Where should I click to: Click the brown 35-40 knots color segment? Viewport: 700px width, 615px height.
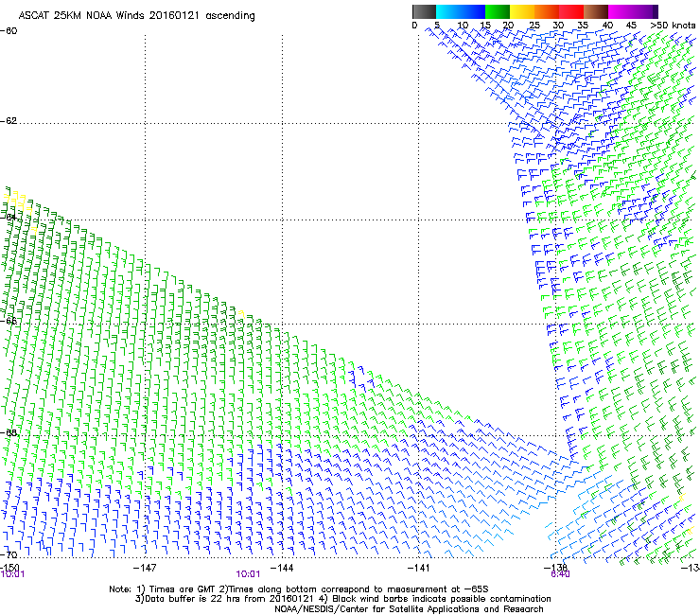coord(596,11)
